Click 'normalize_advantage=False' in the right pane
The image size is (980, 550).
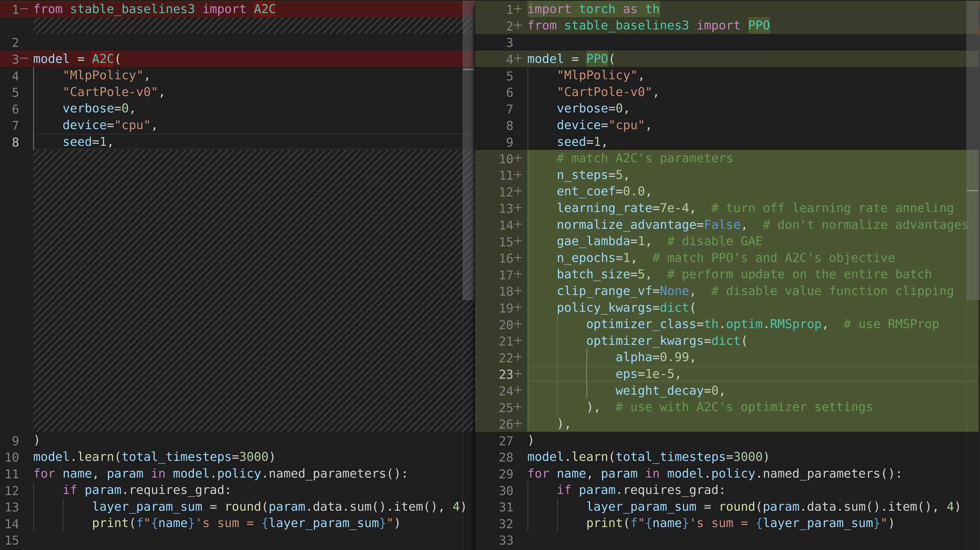tap(648, 225)
